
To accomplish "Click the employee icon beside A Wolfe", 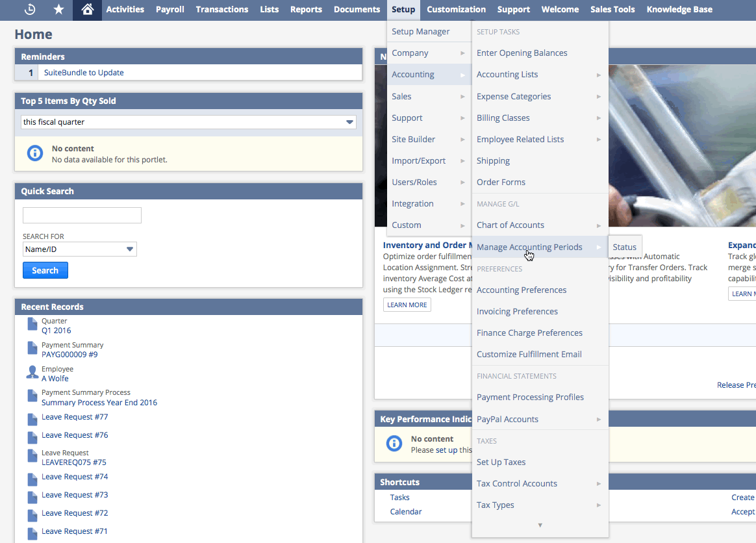I will [x=32, y=372].
